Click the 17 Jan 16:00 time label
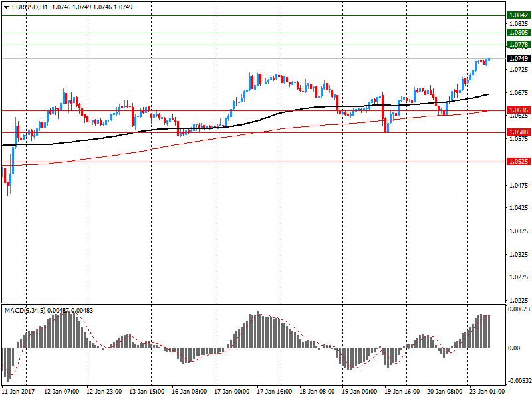This screenshot has width=532, height=399. [275, 392]
